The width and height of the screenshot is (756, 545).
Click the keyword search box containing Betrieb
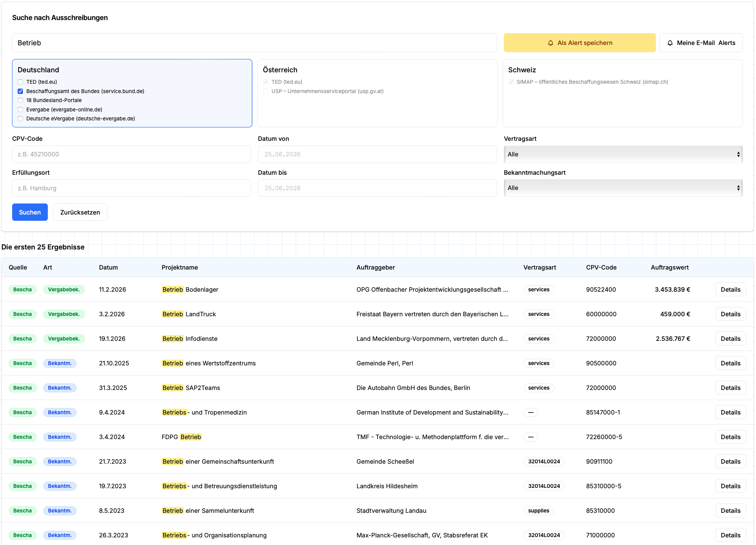pyautogui.click(x=255, y=43)
